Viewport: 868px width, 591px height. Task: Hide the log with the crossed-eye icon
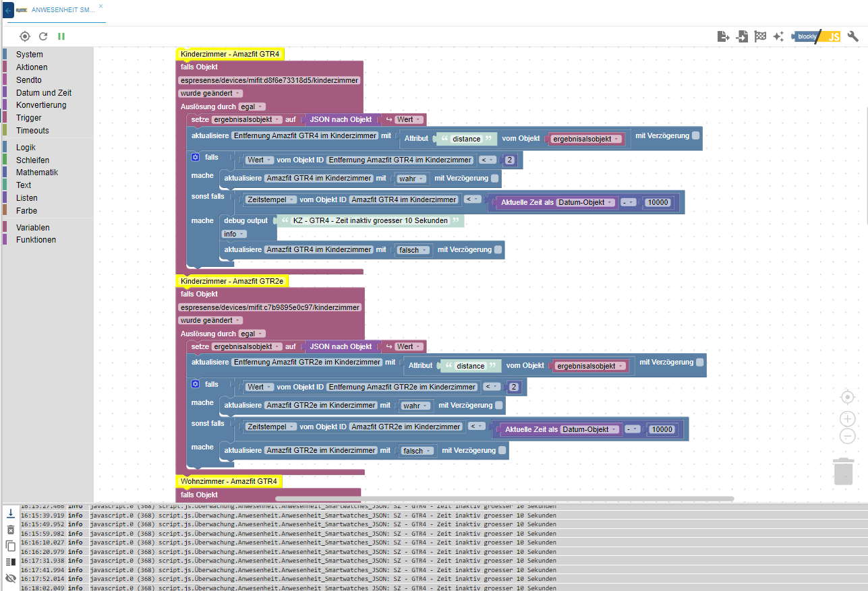11,578
